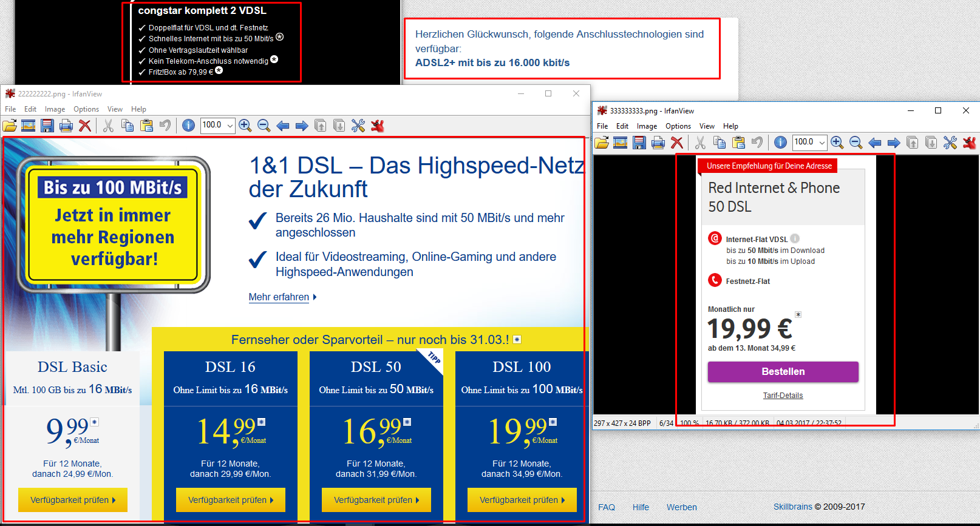
Task: Click the purple Bestellen button
Action: coord(783,372)
